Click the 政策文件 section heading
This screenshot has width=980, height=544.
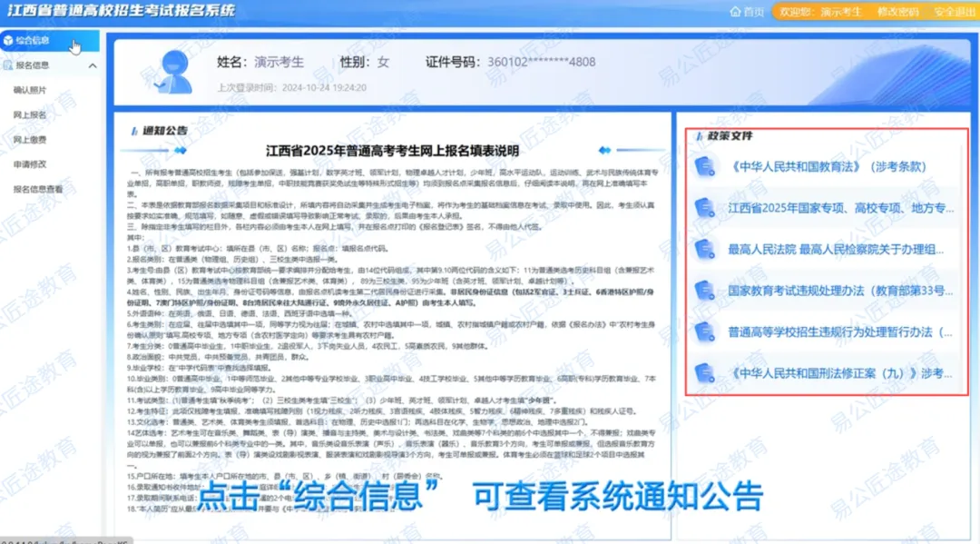point(730,135)
